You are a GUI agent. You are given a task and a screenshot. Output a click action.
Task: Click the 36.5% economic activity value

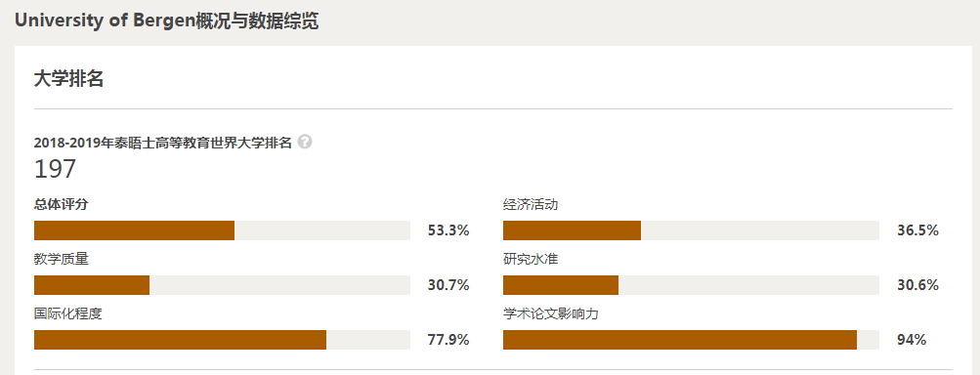coord(917,230)
